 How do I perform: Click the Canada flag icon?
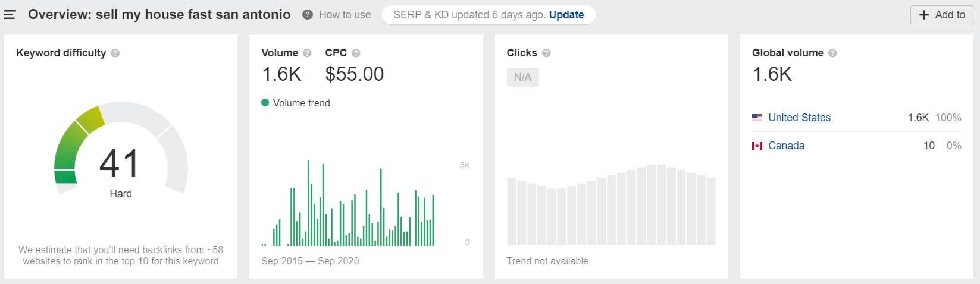(757, 146)
